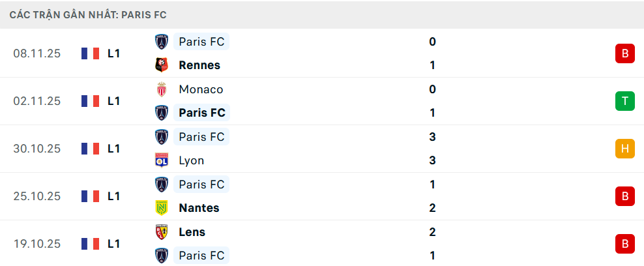Open the Rennes team link

[199, 65]
